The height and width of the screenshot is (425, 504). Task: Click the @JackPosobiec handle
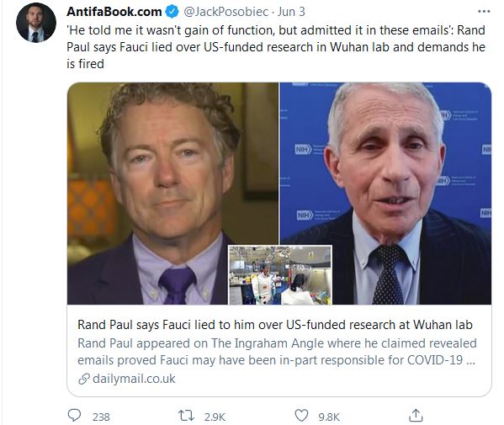[226, 12]
